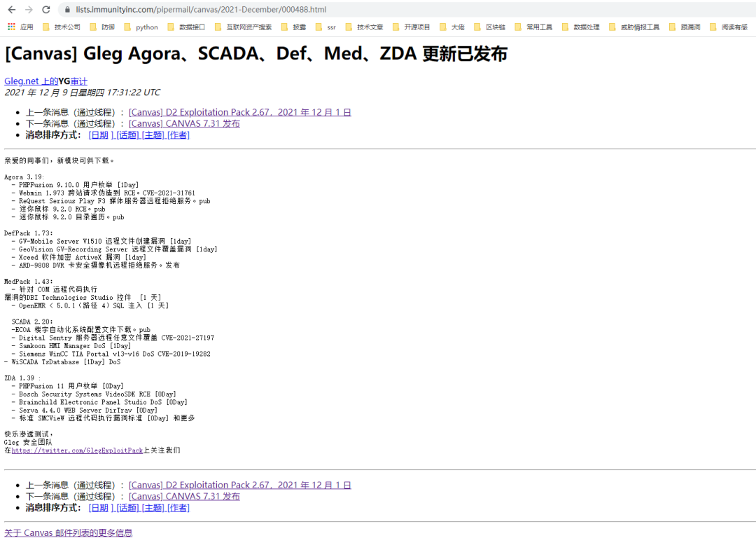The image size is (756, 538).
Task: Go back using the browser back arrow
Action: click(x=12, y=10)
